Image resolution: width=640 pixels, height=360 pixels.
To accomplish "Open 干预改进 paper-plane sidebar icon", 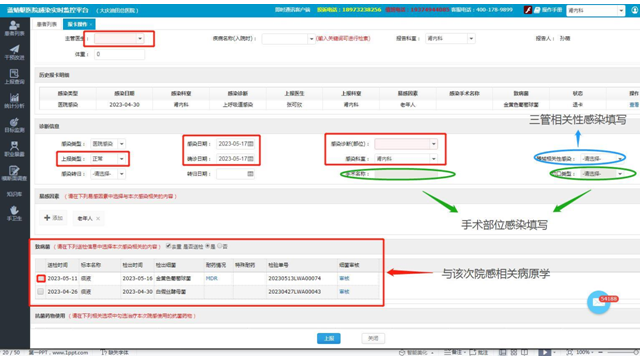I will point(14,52).
